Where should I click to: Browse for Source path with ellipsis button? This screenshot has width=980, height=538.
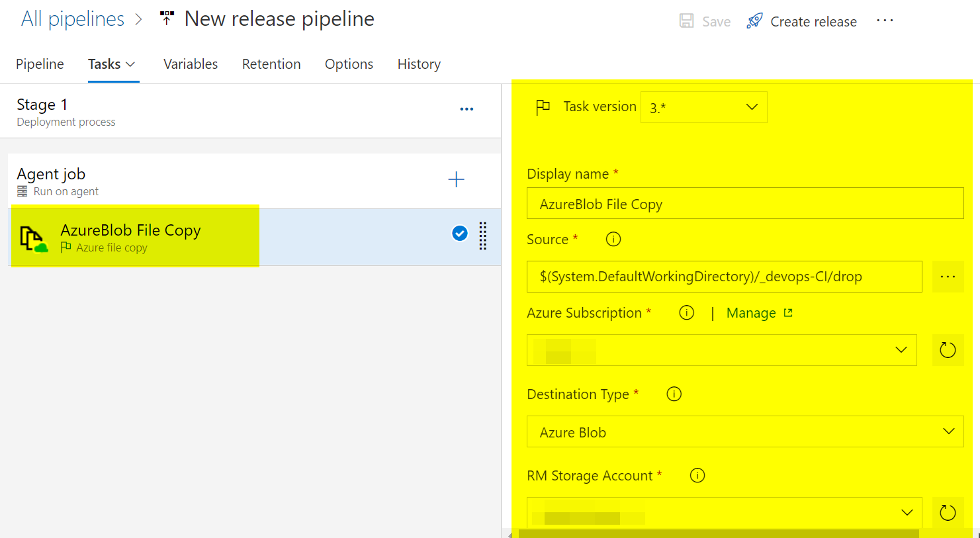[x=948, y=277]
